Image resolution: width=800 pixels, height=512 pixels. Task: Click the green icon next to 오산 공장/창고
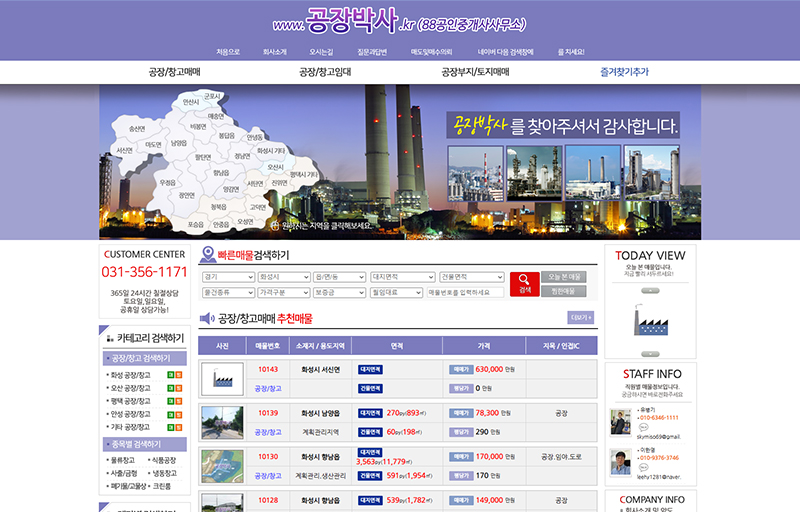click(171, 388)
